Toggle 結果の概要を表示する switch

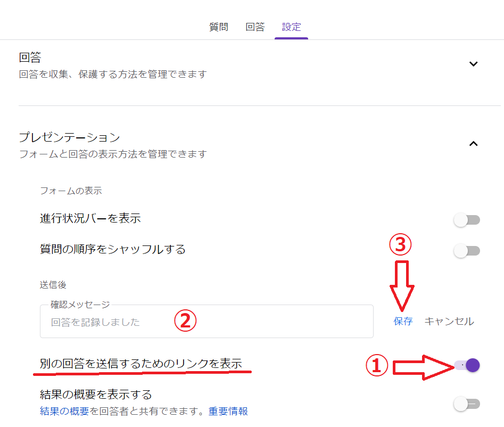467,404
